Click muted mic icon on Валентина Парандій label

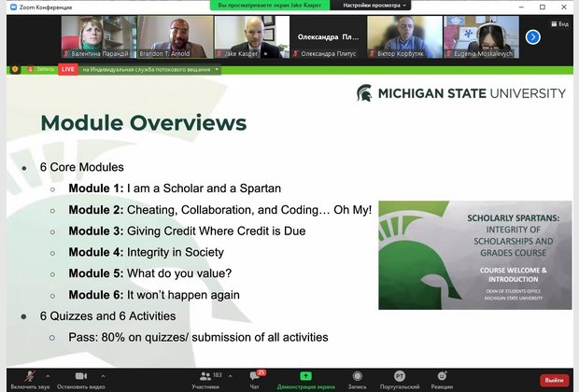[66, 53]
